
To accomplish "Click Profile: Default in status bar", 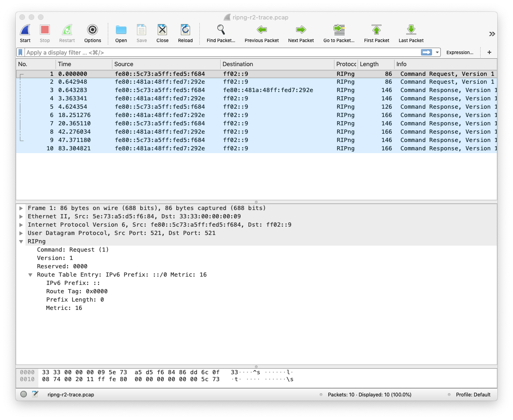I will [473, 395].
